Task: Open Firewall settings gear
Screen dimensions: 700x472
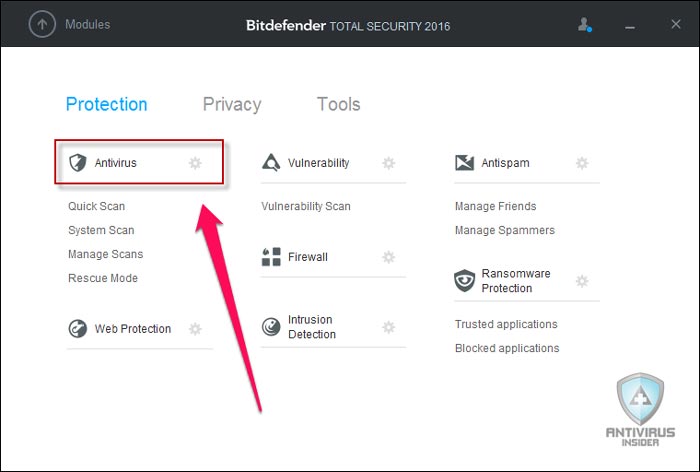Action: pos(389,257)
